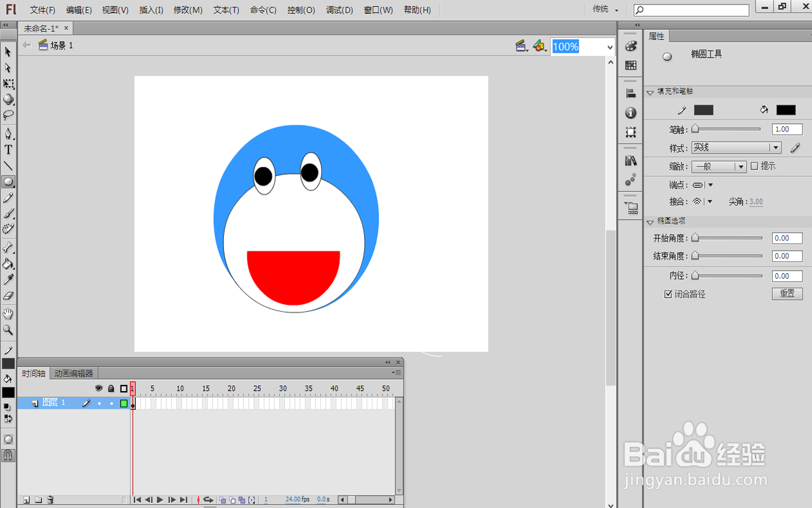The image size is (812, 508).
Task: Toggle visibility dot for 图层 1
Action: click(99, 403)
